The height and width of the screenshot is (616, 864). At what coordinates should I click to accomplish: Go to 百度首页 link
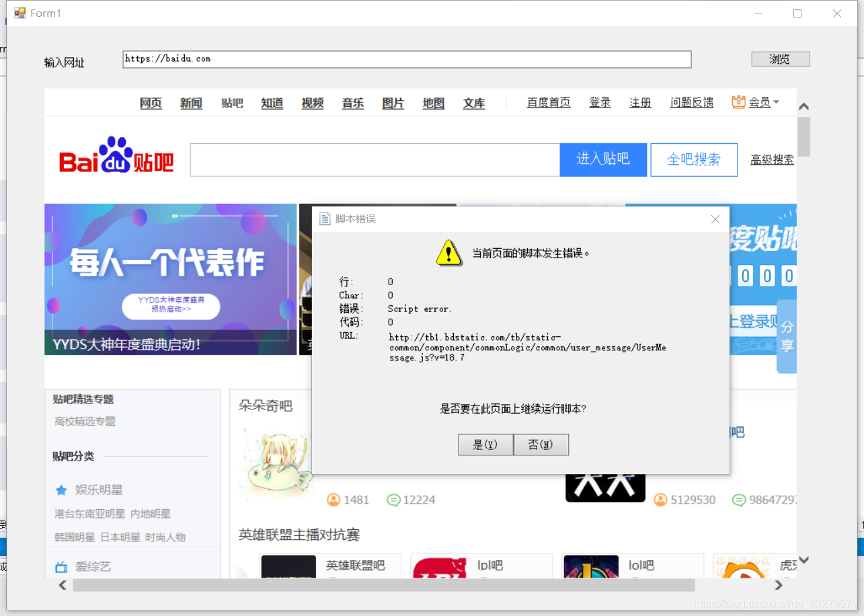point(549,102)
